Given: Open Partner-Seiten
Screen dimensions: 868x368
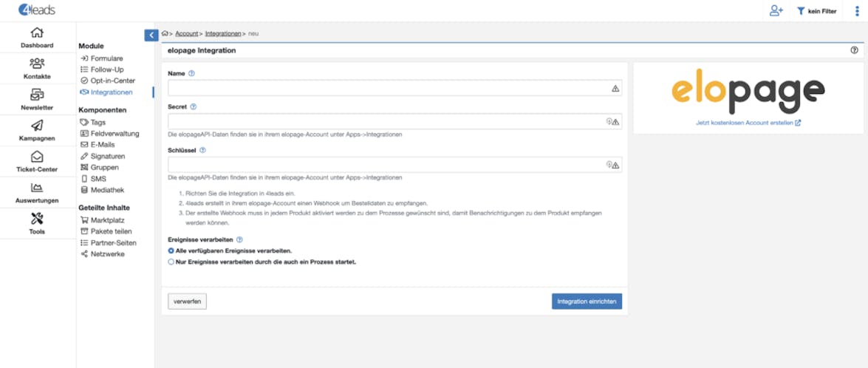Looking at the screenshot, I should coord(108,242).
